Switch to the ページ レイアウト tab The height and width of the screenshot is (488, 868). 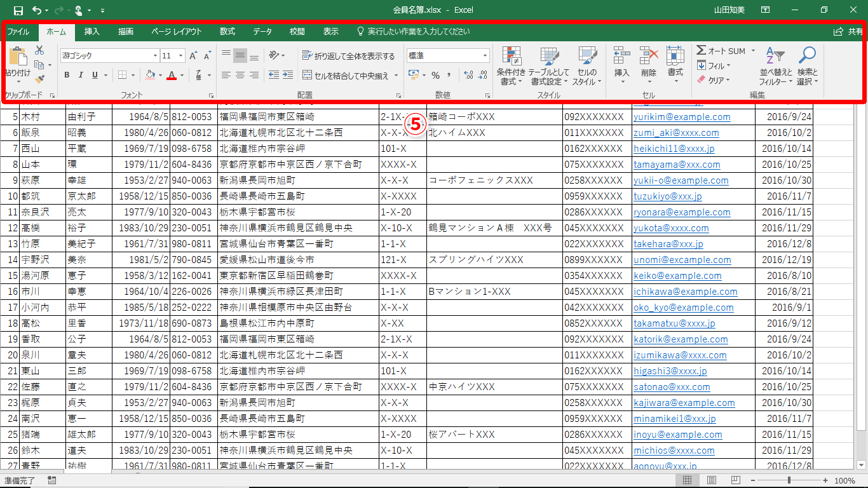coord(177,31)
